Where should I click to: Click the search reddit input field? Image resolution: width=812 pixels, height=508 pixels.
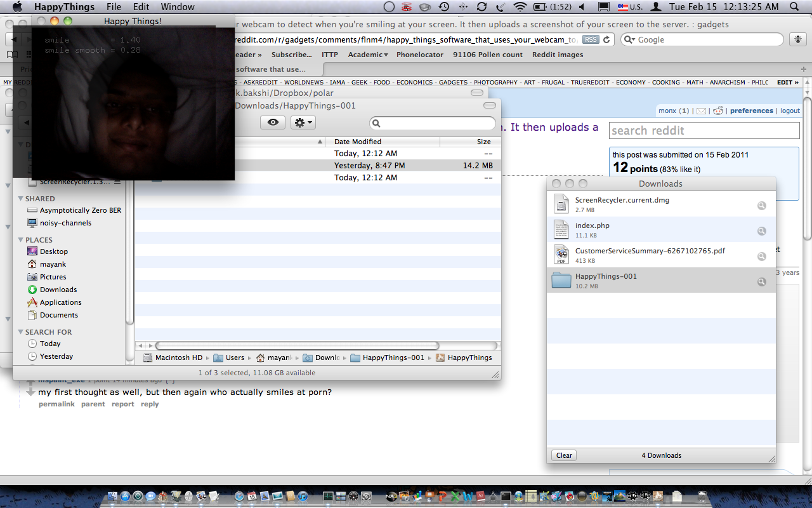pos(704,131)
